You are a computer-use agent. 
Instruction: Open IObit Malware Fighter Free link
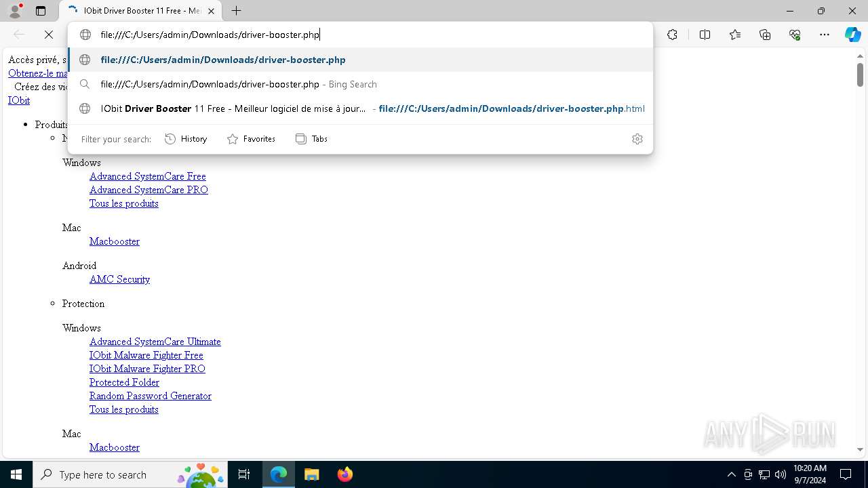click(146, 355)
